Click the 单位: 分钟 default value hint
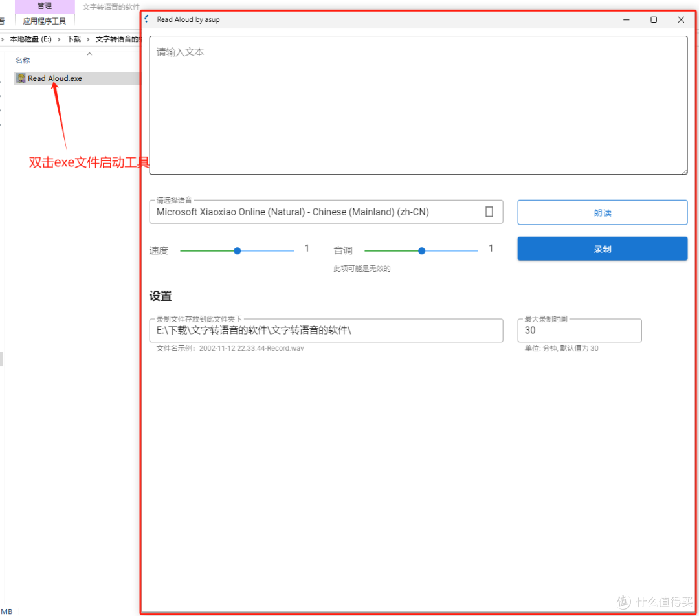The width and height of the screenshot is (699, 616). pyautogui.click(x=561, y=348)
